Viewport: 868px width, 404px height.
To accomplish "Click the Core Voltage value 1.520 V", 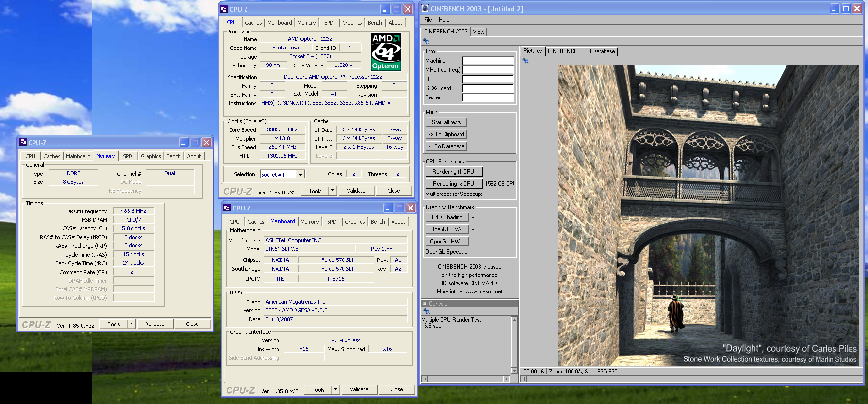I will coord(344,65).
